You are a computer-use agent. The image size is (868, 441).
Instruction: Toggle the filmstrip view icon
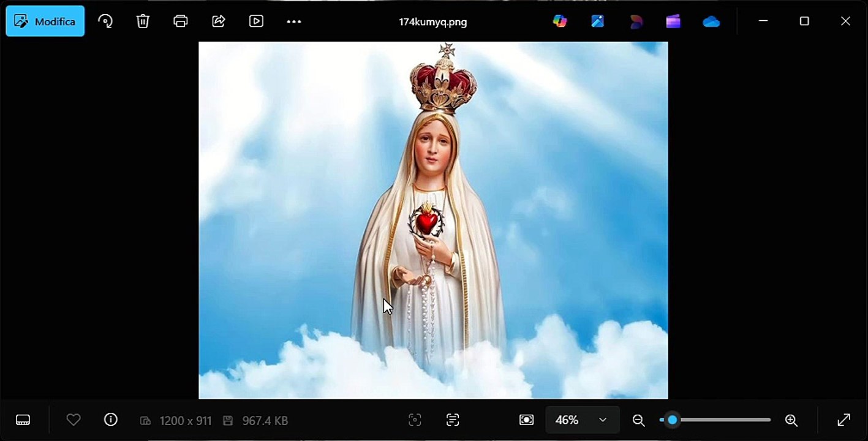click(23, 420)
